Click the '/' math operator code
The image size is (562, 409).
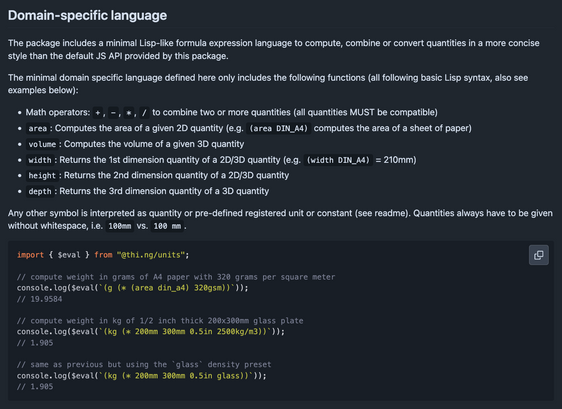144,113
